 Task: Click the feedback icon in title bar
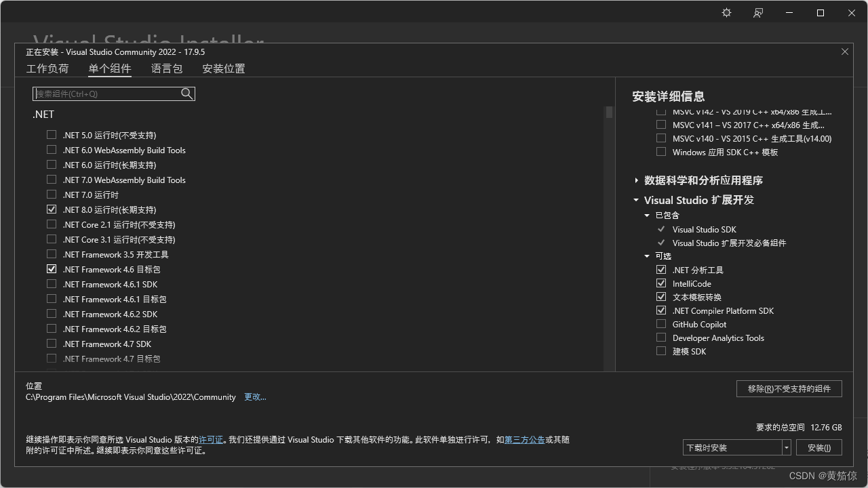tap(758, 13)
